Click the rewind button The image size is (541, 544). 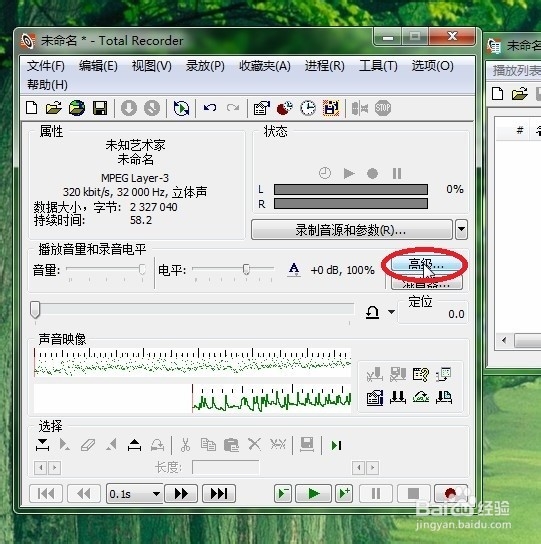click(84, 493)
